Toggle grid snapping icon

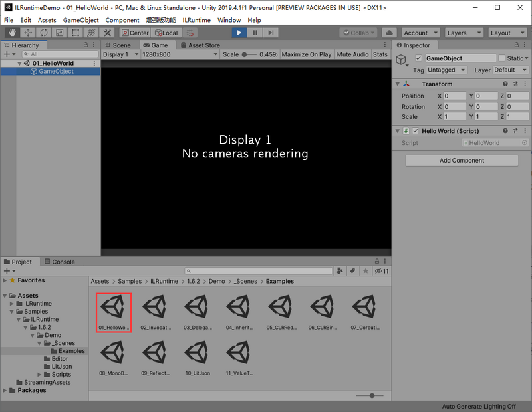190,33
